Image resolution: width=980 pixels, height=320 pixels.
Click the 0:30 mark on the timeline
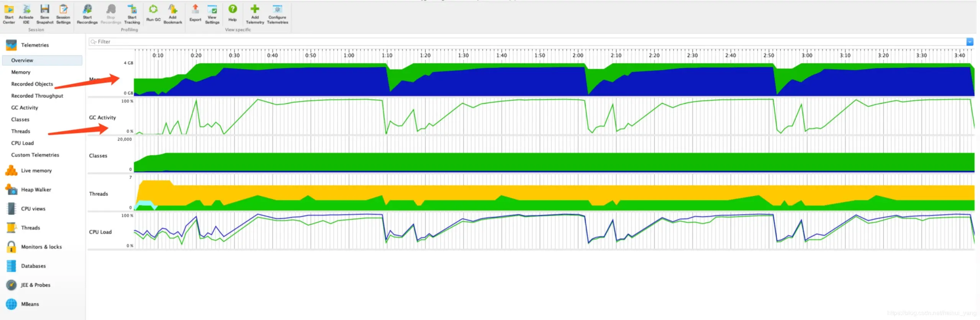pyautogui.click(x=234, y=56)
